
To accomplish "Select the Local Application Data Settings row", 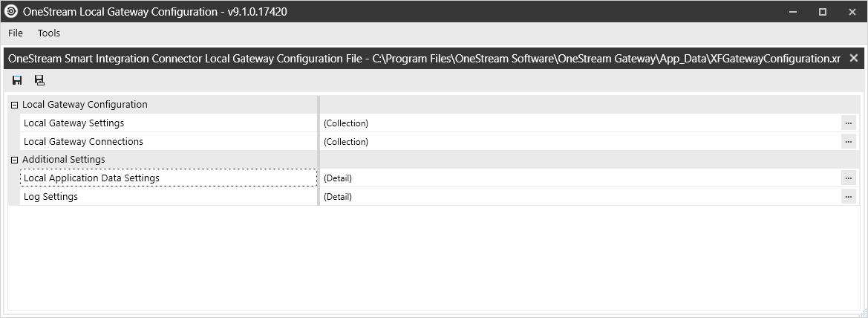I will [91, 178].
